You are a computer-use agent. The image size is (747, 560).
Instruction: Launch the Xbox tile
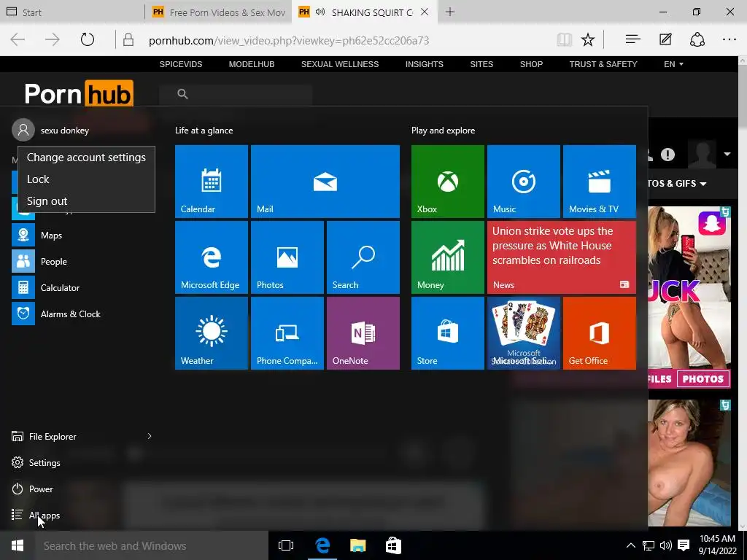[x=448, y=182]
